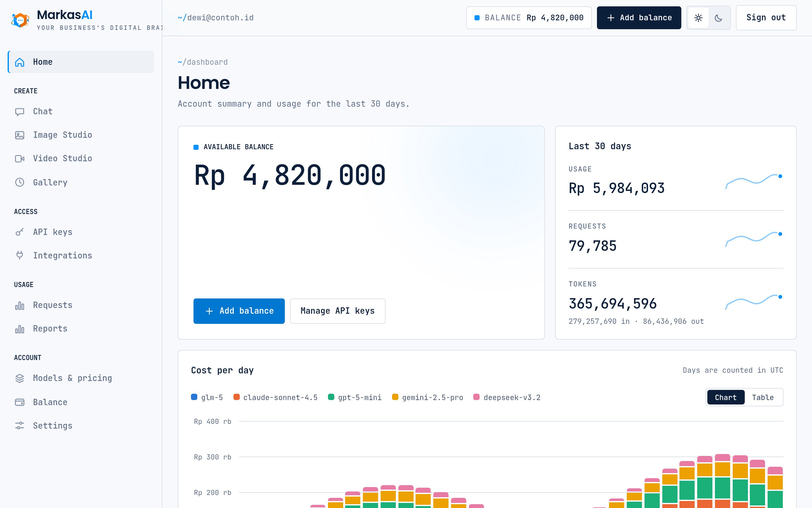Click Manage API keys button
Screen dimensions: 812x508
point(337,311)
